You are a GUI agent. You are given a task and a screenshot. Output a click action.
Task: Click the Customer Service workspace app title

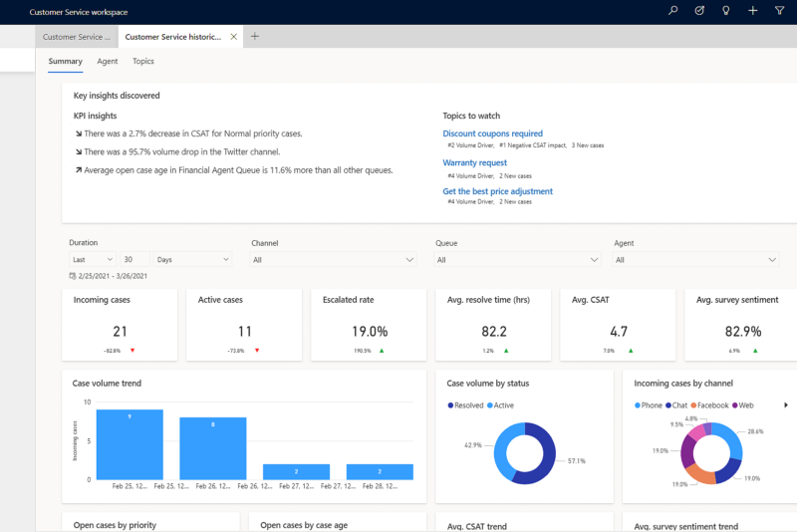click(x=79, y=12)
